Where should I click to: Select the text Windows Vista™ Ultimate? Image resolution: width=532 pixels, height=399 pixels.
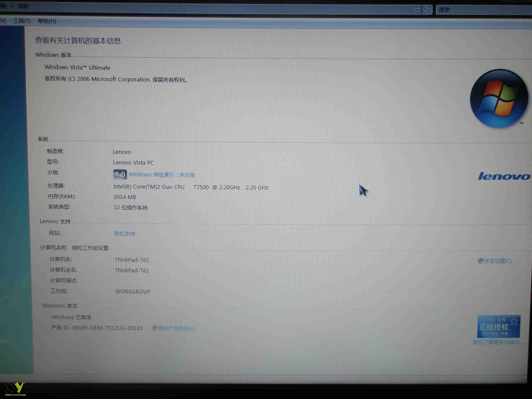click(77, 68)
